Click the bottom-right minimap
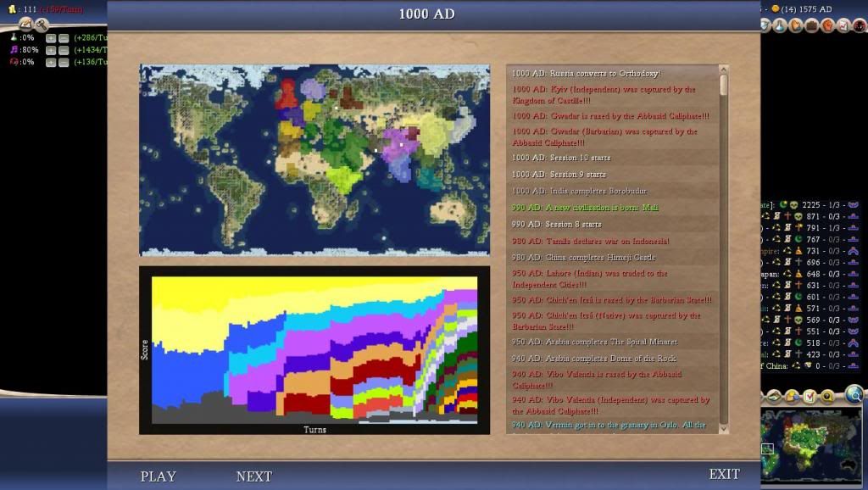868x490 pixels. pyautogui.click(x=811, y=444)
